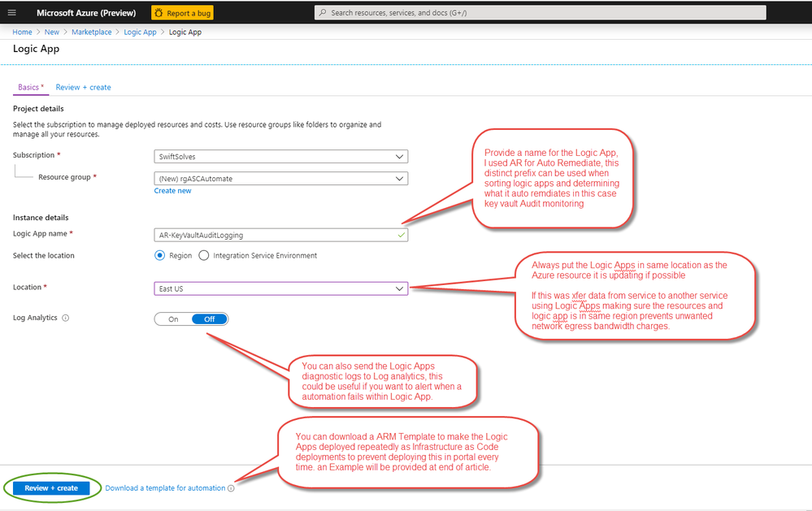
Task: Click the search magnifier icon
Action: point(323,12)
